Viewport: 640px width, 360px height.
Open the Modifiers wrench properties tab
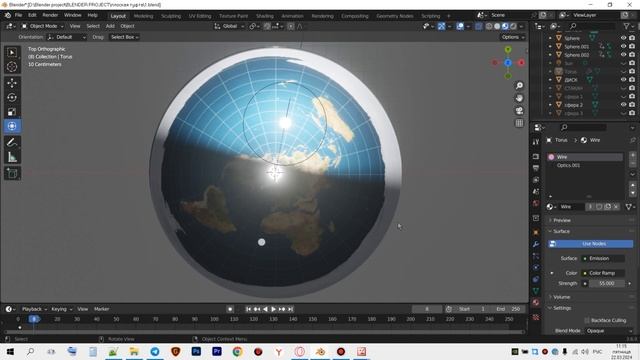(x=536, y=244)
